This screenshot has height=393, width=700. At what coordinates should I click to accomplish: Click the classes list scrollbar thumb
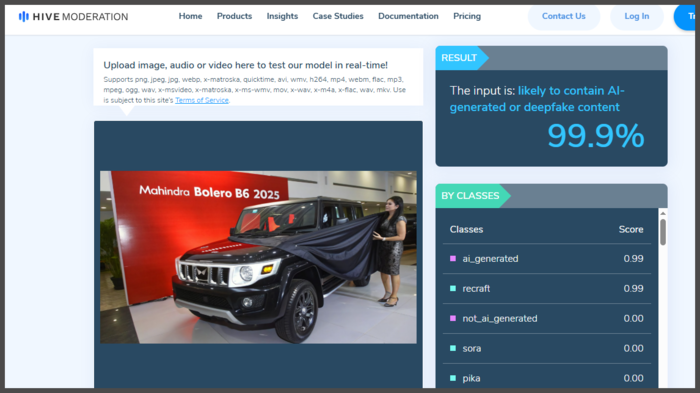click(663, 231)
